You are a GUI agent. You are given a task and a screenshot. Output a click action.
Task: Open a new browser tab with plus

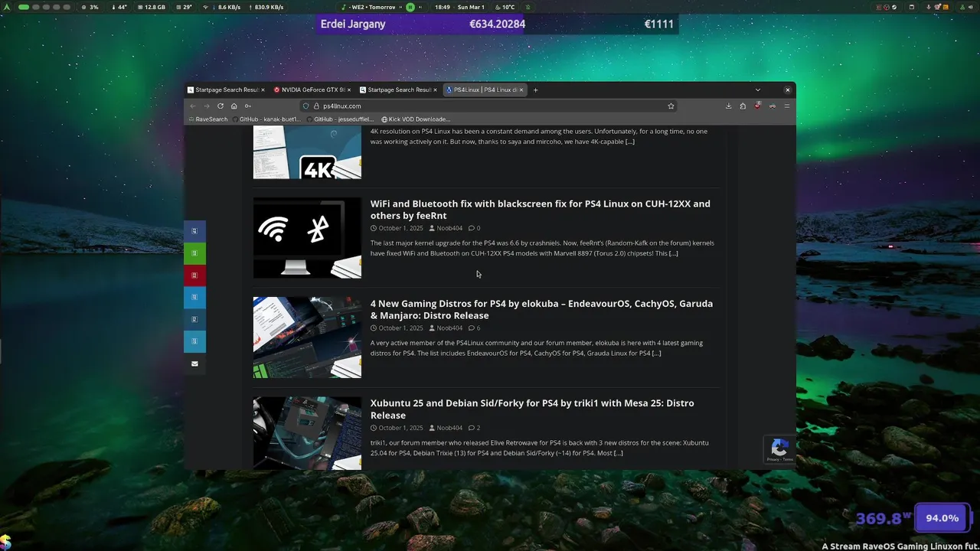point(535,90)
